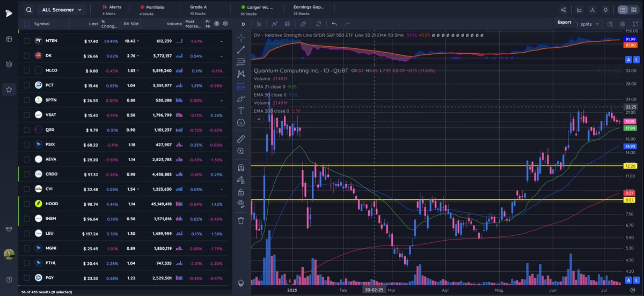Sort by the RV 50d column header
This screenshot has width=644, height=296.
tap(131, 24)
